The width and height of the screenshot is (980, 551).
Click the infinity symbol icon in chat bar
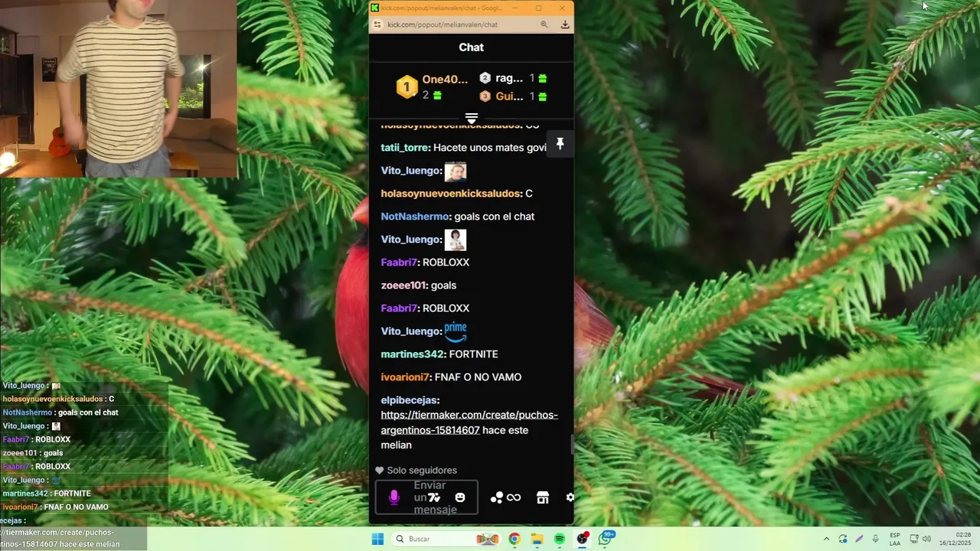tap(514, 497)
